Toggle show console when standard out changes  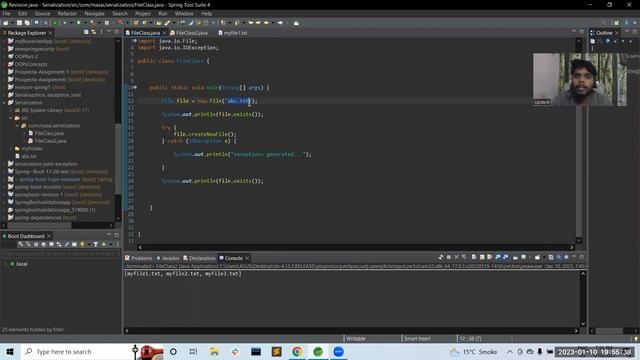pyautogui.click(x=498, y=257)
